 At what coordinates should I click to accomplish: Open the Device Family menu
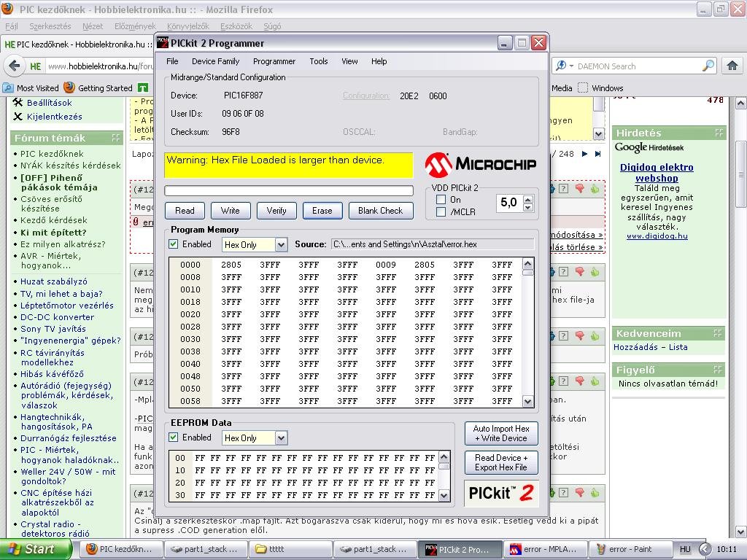(215, 61)
